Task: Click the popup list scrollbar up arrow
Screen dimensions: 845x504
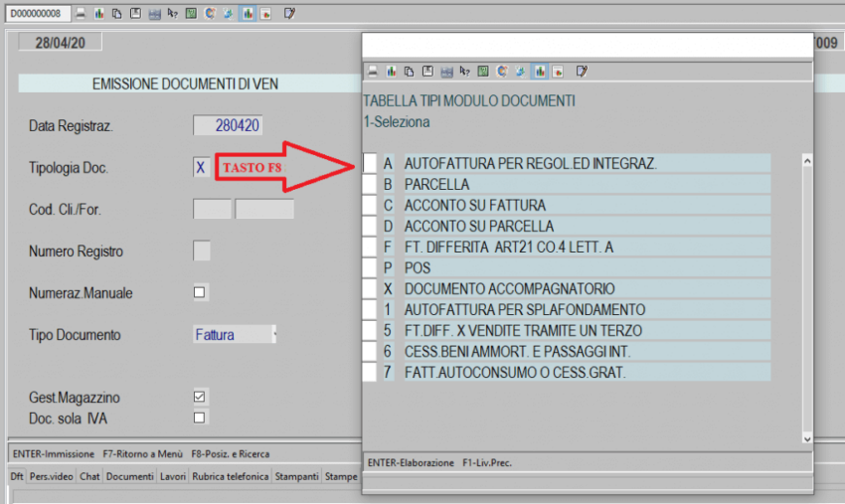Action: pyautogui.click(x=807, y=161)
